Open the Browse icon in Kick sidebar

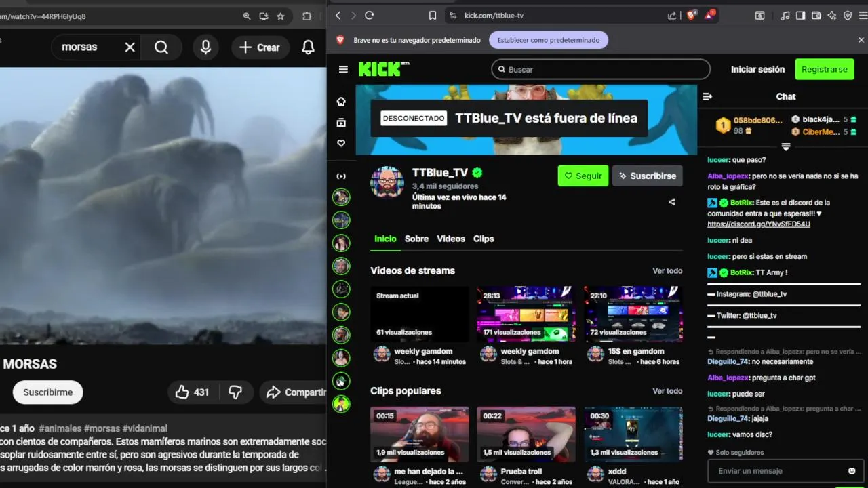[341, 123]
